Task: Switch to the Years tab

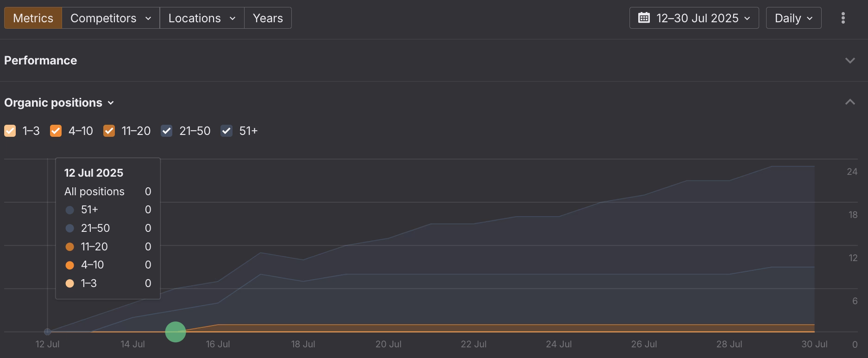Action: coord(268,18)
